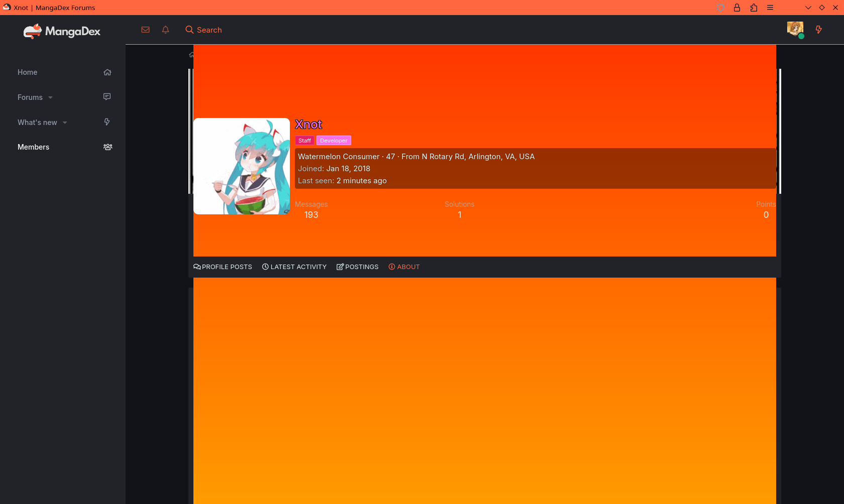The image size is (844, 504).
Task: Click the Last seen 2 minutes ago text
Action: point(362,181)
